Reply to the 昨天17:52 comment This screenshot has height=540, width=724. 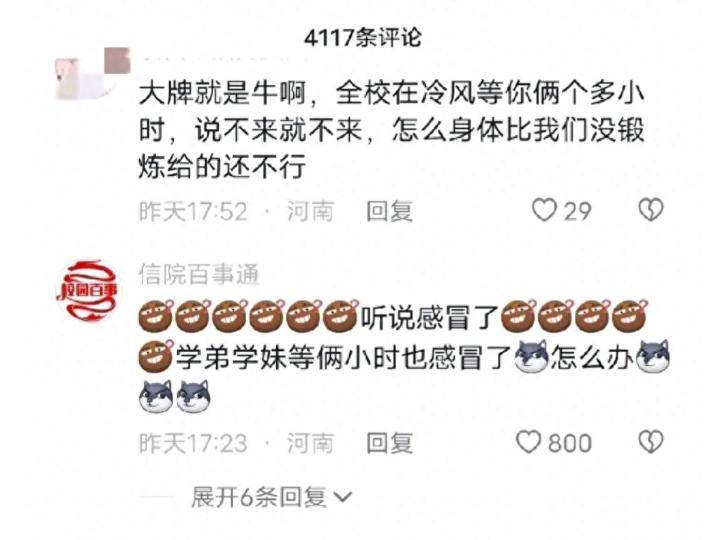pyautogui.click(x=389, y=211)
